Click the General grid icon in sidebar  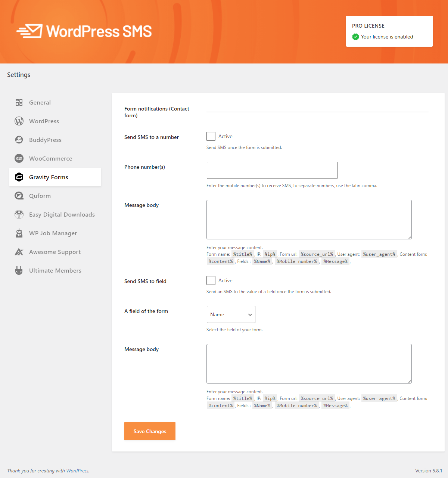pyautogui.click(x=19, y=102)
